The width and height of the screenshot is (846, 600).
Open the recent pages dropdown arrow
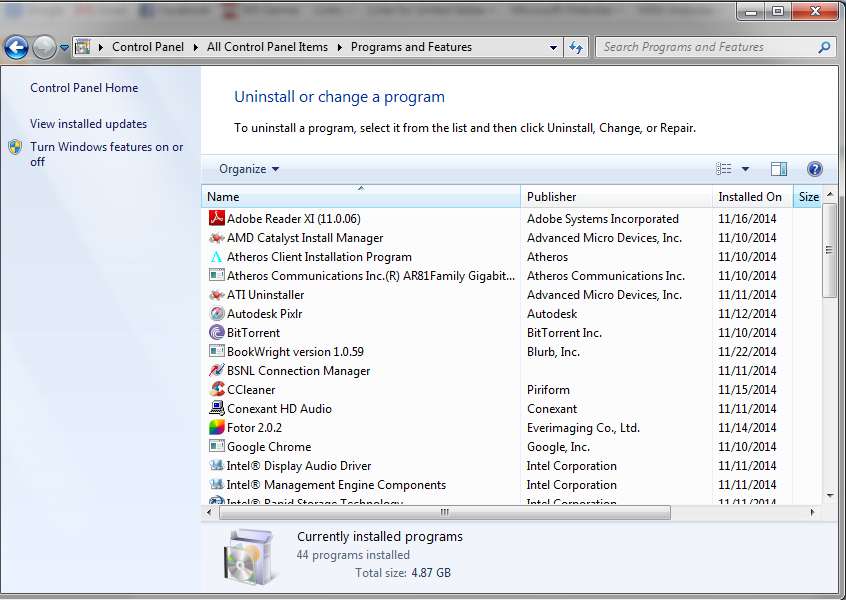point(64,47)
